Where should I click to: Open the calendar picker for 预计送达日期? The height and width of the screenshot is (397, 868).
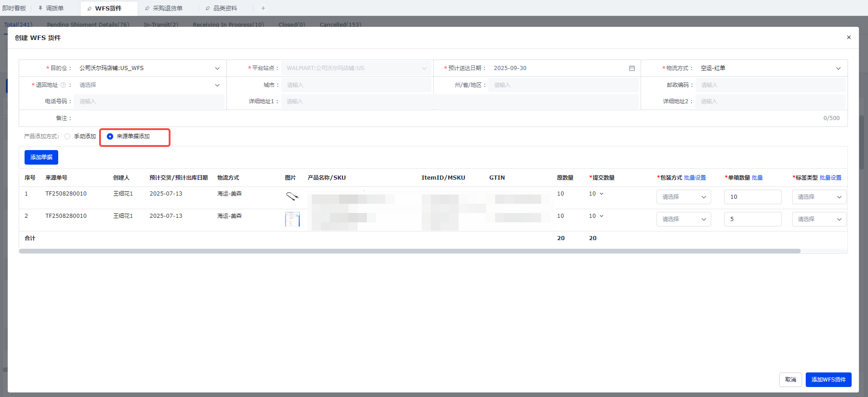632,68
